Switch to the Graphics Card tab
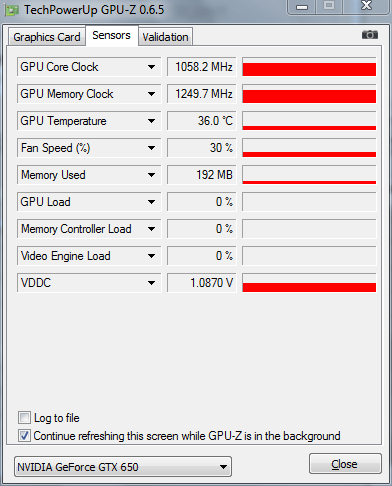The height and width of the screenshot is (486, 392). click(47, 37)
